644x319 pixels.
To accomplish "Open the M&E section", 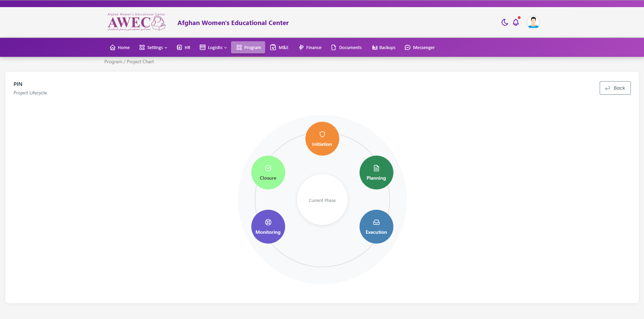I will [x=279, y=48].
